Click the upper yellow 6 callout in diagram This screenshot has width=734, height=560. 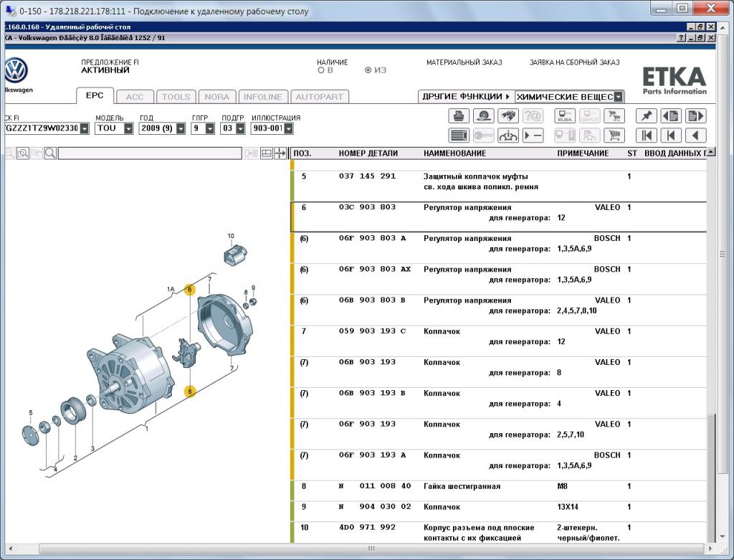(189, 290)
